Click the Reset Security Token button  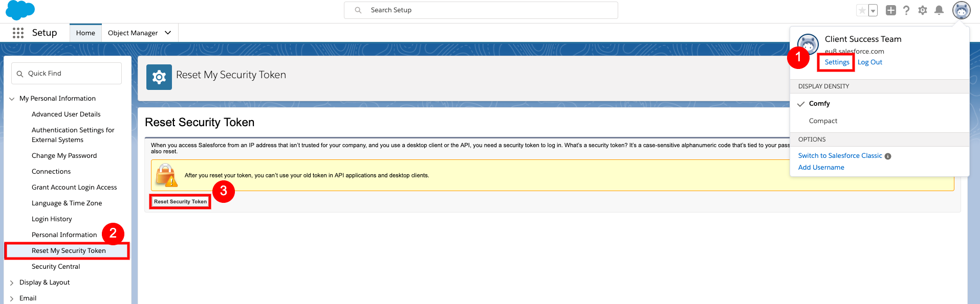[180, 202]
